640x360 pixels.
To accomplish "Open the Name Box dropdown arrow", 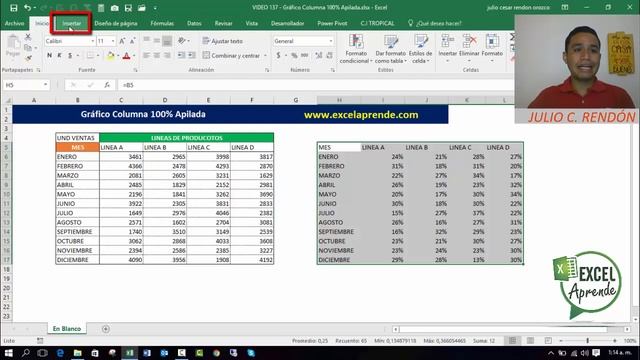I will 45,85.
